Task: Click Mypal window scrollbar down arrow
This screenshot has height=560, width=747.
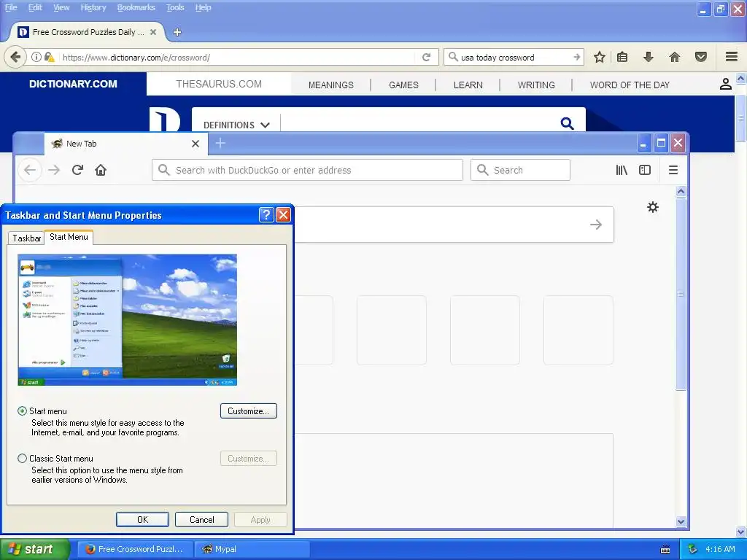Action: click(681, 521)
